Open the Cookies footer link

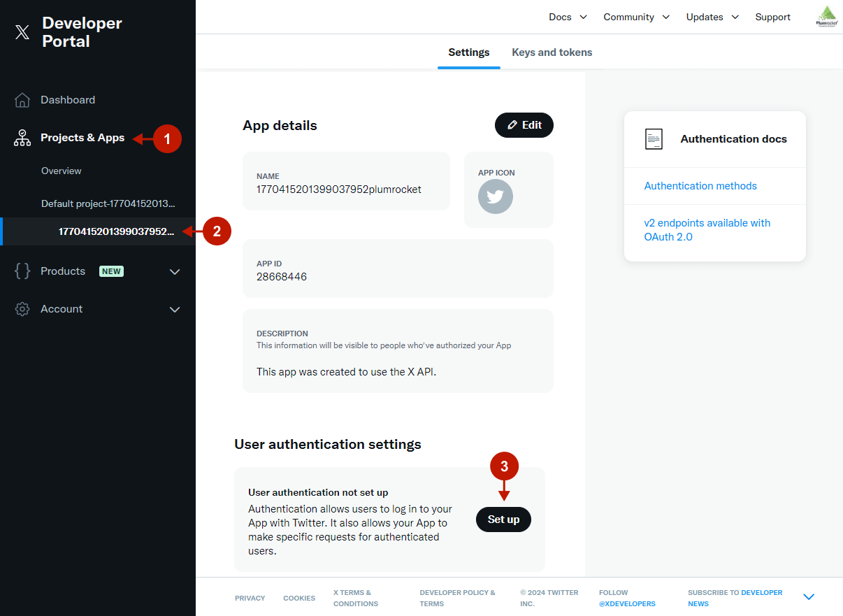point(299,598)
